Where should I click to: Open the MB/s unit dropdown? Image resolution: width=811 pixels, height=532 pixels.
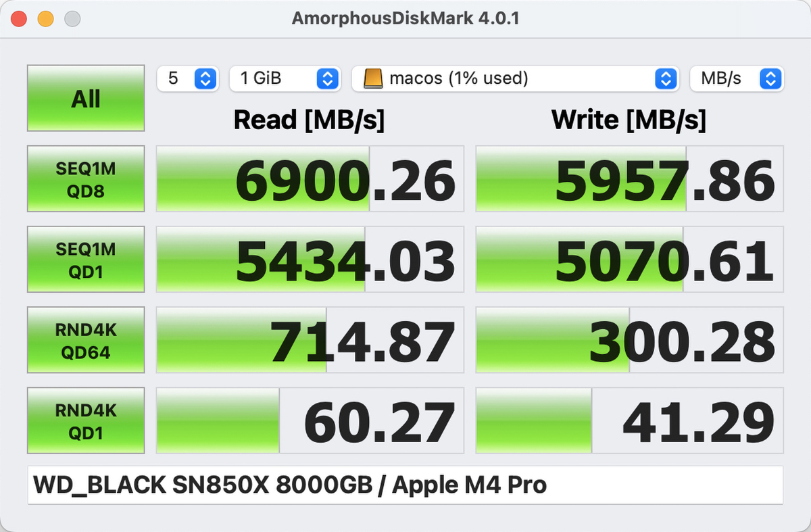(x=737, y=78)
